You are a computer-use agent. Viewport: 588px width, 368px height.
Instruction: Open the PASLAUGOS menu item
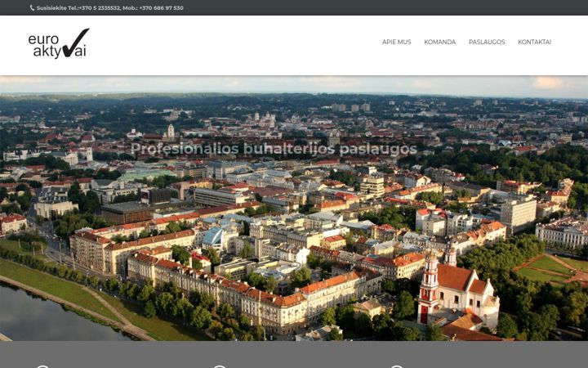pyautogui.click(x=487, y=42)
